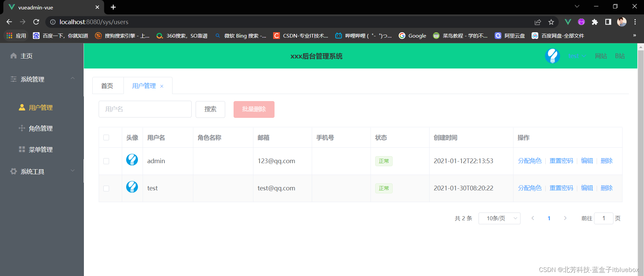644x276 pixels.
Task: Open the browser extensions puzzle icon
Action: (x=595, y=22)
